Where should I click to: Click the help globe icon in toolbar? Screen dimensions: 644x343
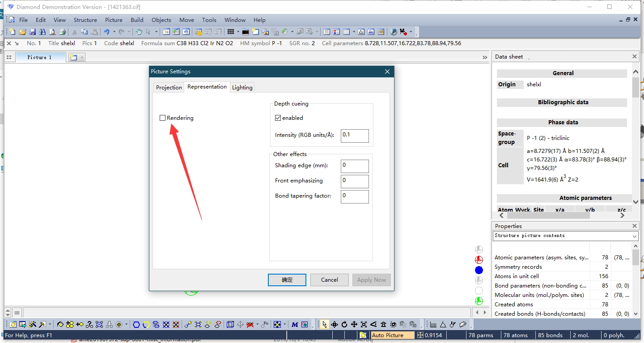pyautogui.click(x=394, y=32)
